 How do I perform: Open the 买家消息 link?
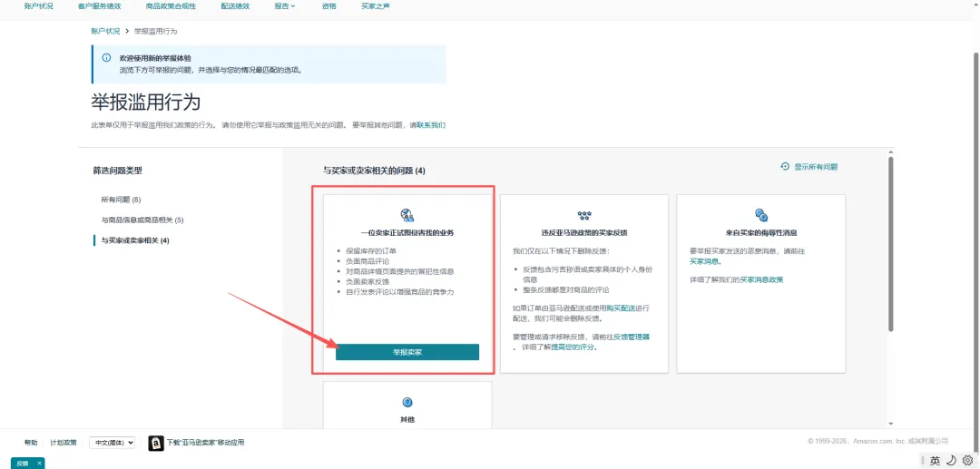point(704,260)
